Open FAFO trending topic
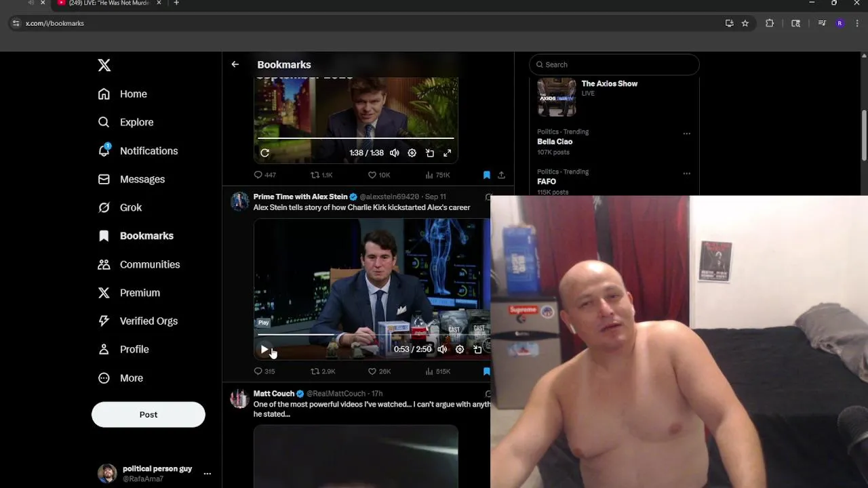Screen dimensions: 868x488 pos(547,182)
